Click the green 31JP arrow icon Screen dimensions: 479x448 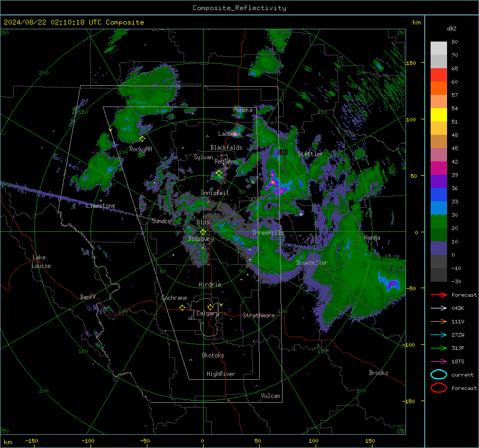[439, 348]
